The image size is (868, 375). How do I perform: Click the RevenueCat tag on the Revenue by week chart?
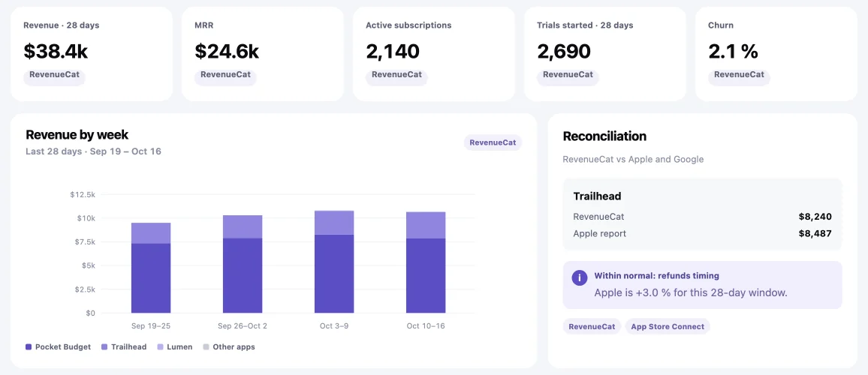point(493,142)
